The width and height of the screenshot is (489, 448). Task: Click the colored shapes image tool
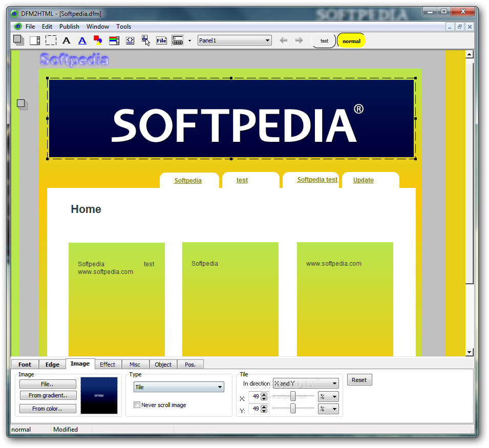tap(98, 40)
